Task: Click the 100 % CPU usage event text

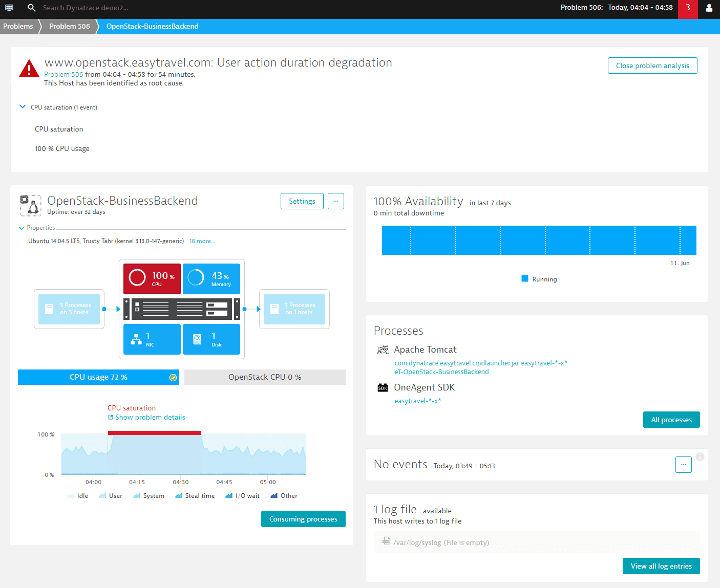Action: pos(62,149)
